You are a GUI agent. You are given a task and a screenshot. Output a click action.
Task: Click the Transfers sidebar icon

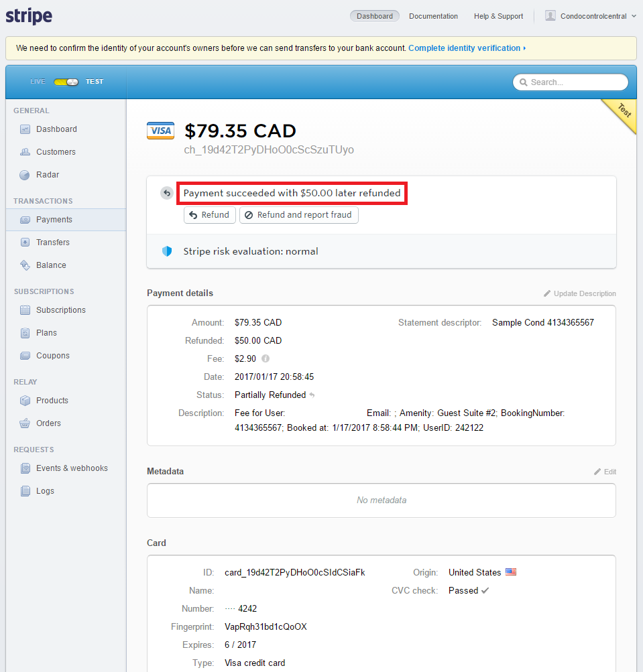25,243
